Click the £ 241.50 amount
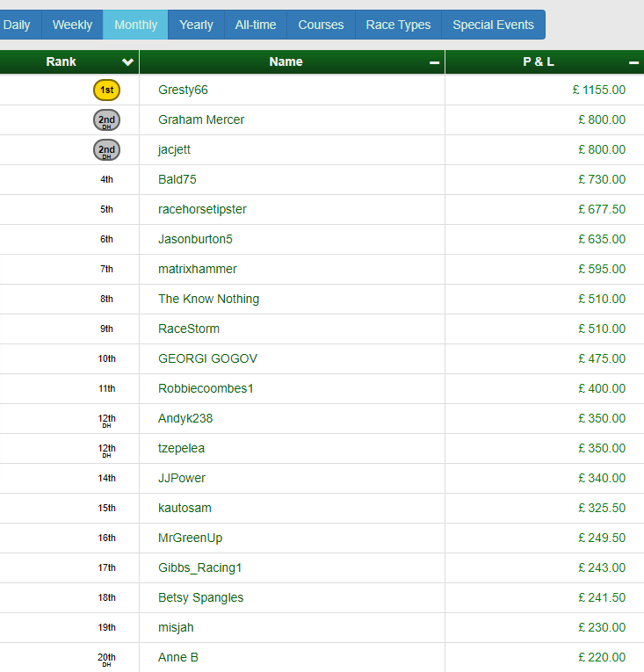 click(602, 598)
